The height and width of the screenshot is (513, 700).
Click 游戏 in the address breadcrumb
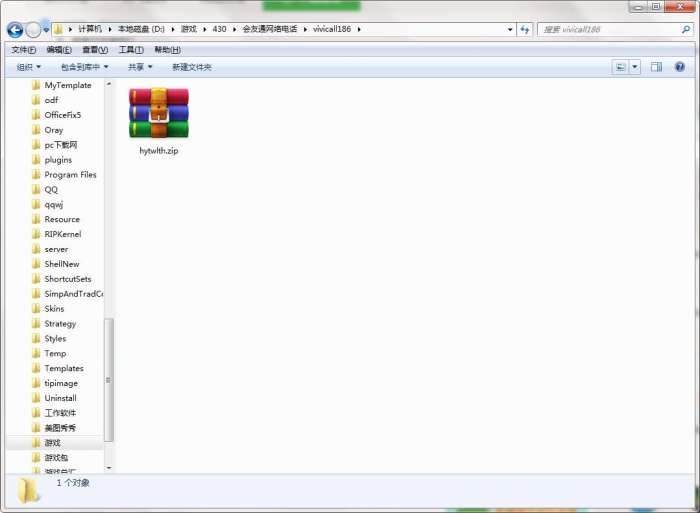click(188, 29)
